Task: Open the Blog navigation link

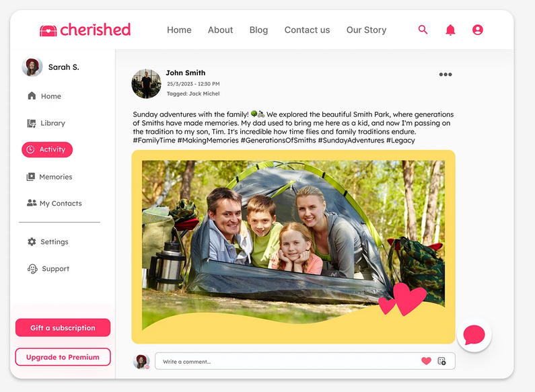Action: click(x=258, y=30)
